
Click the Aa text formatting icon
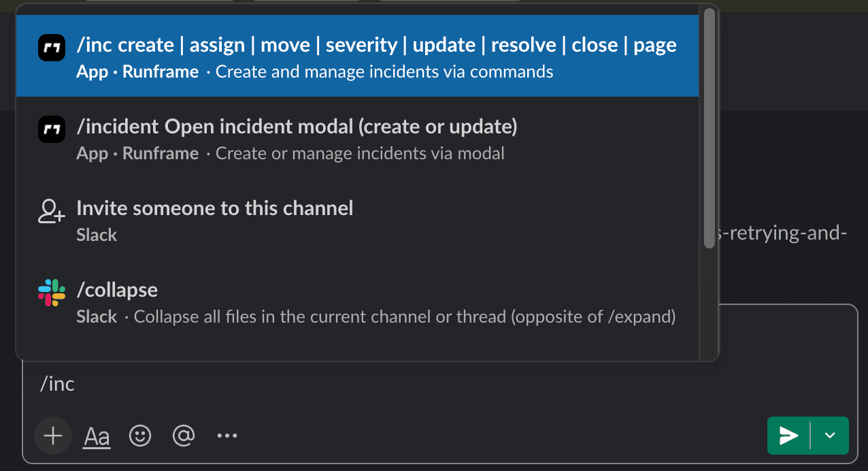(x=96, y=436)
